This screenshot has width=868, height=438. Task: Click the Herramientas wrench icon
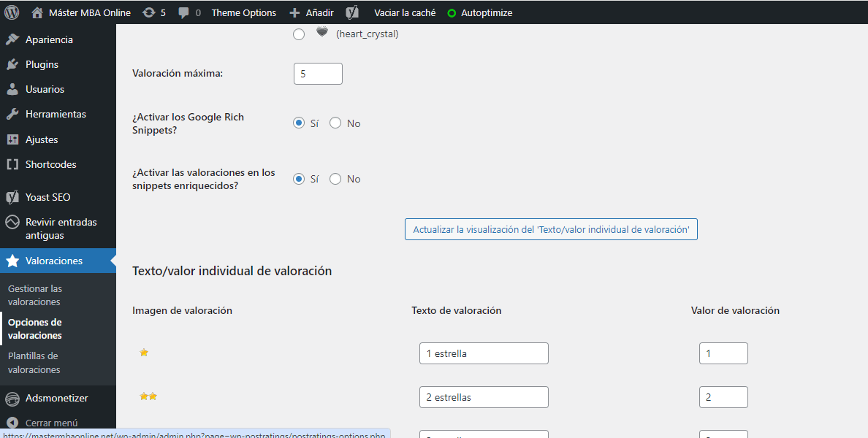12,114
